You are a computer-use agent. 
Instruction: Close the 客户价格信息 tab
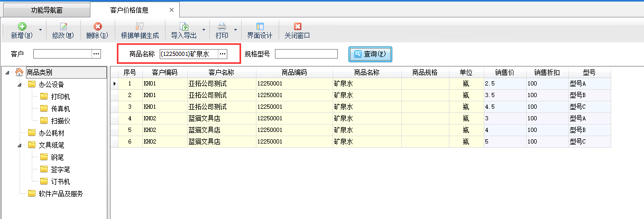(170, 9)
